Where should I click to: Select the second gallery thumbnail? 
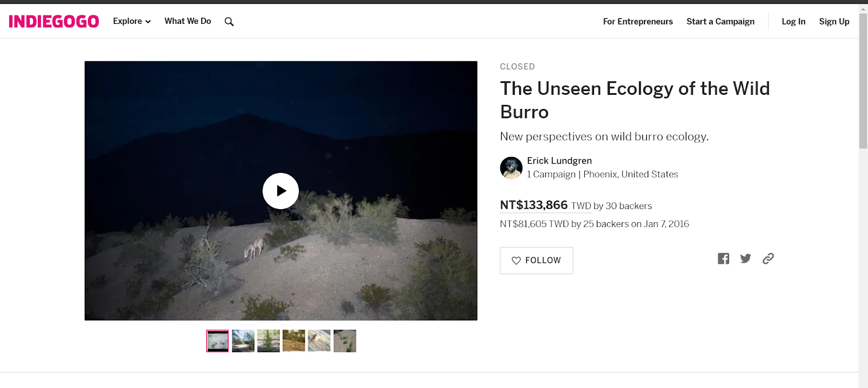click(x=243, y=341)
